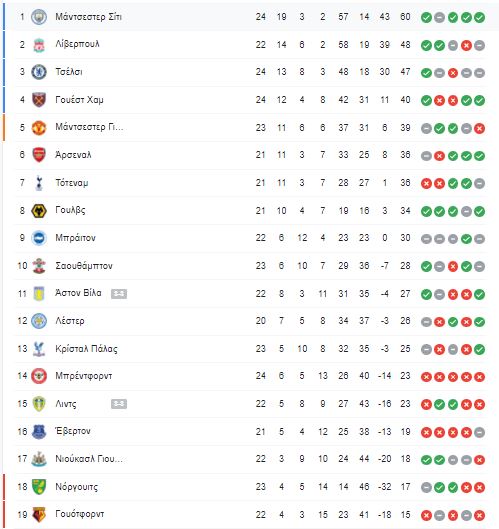Click the Norwich club crest
499x529 pixels.
click(39, 487)
